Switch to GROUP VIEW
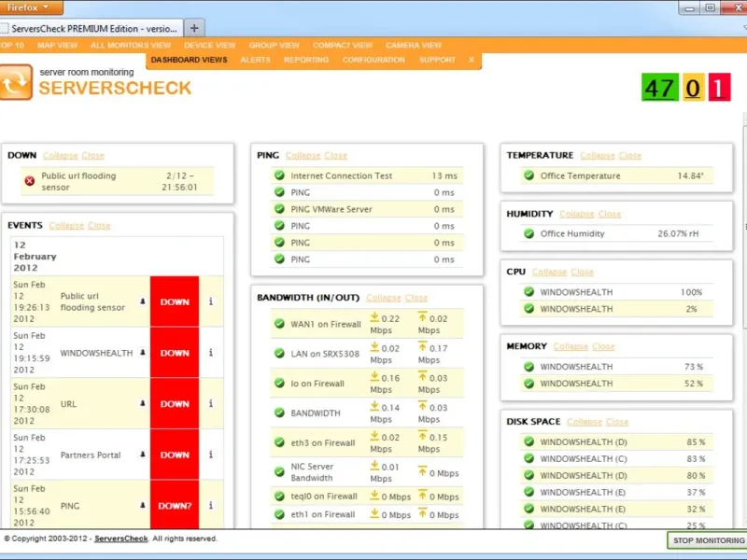This screenshot has width=747, height=560. [x=274, y=45]
